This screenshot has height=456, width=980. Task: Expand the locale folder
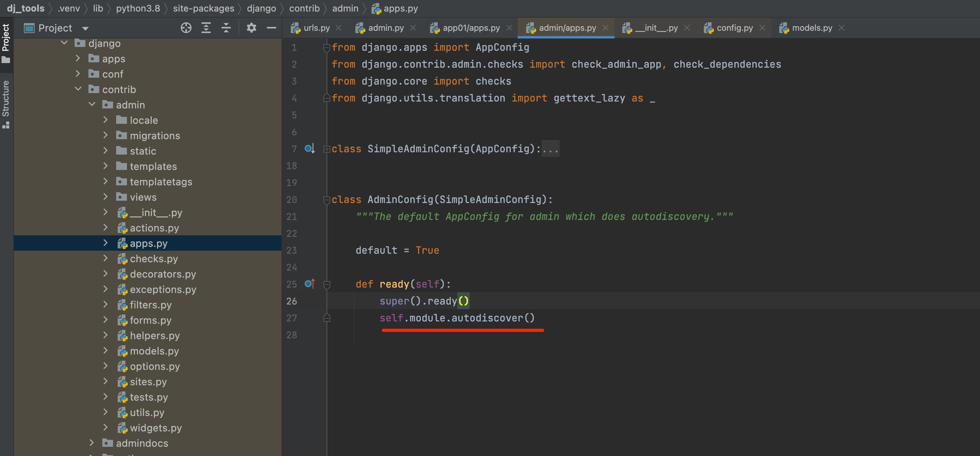pyautogui.click(x=106, y=120)
